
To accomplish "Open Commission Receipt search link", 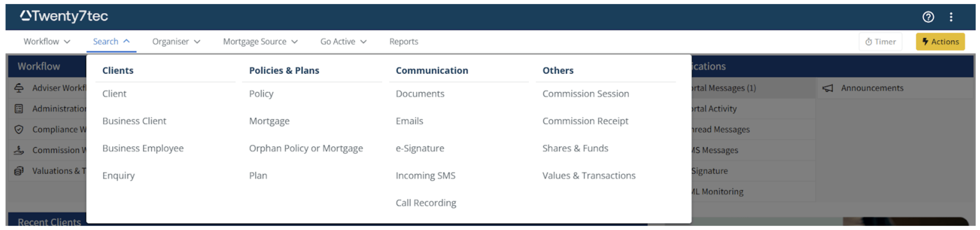I will click(x=585, y=121).
